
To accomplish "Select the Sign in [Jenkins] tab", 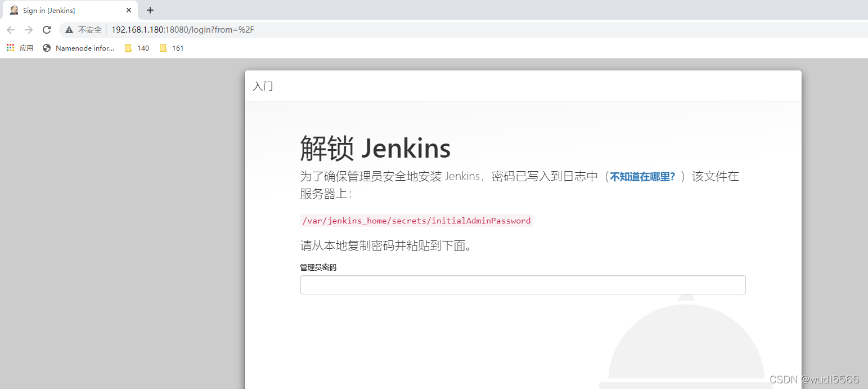I will click(x=70, y=10).
